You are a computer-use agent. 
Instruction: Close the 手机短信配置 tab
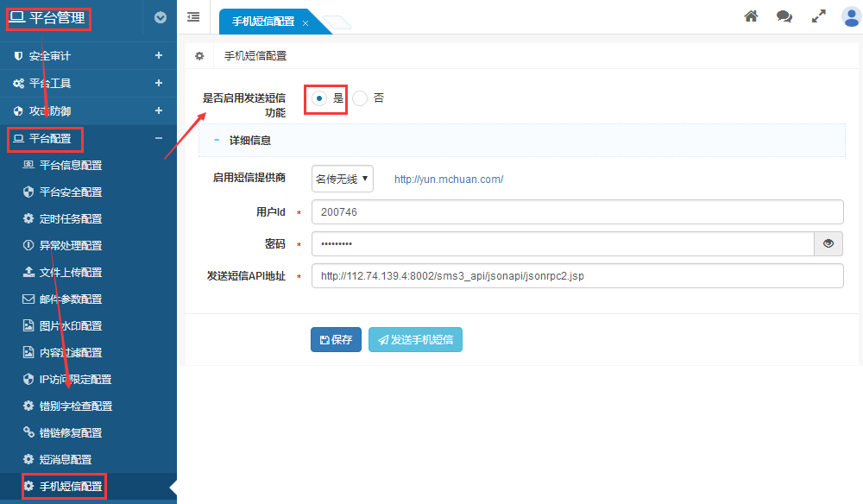click(306, 22)
